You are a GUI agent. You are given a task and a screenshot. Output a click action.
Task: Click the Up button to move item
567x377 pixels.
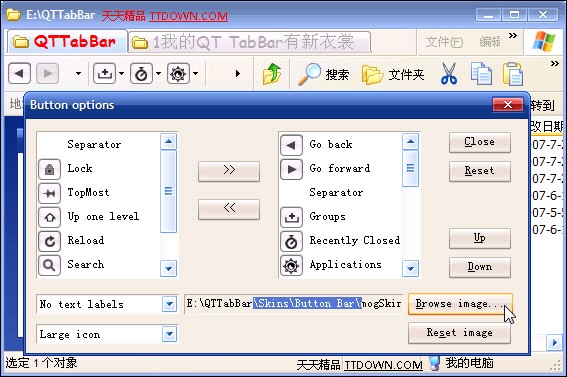tap(479, 238)
